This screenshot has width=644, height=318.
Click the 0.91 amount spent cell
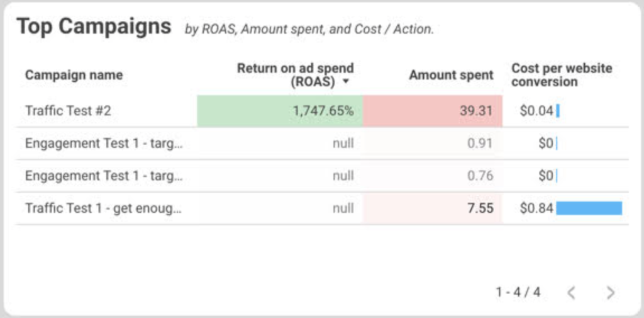click(480, 144)
